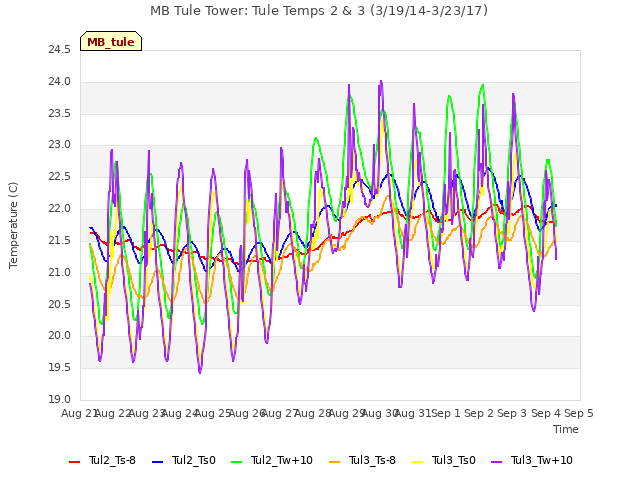Click the Aug 21 x-axis tick label
The image size is (640, 480).
point(79,413)
